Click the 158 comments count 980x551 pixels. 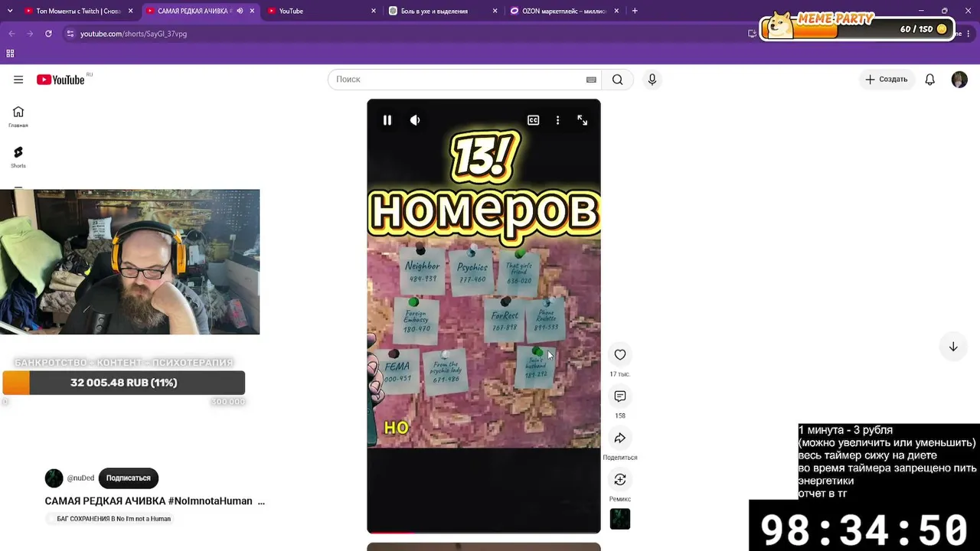(x=620, y=416)
